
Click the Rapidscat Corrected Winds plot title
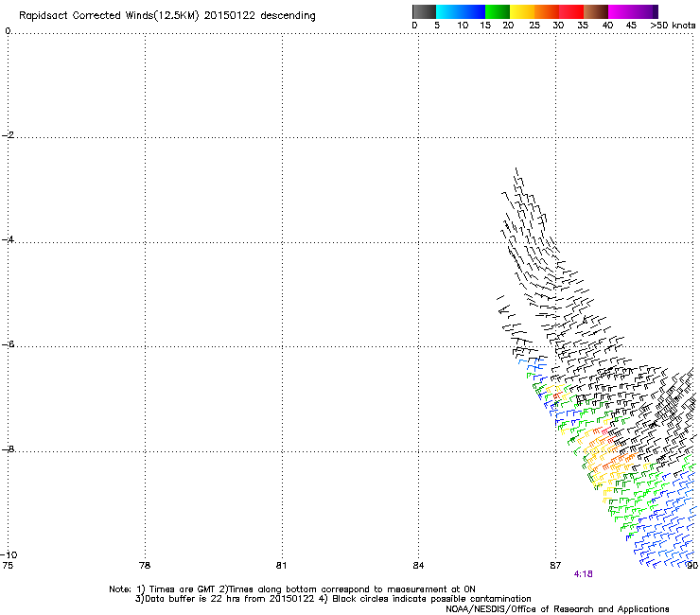tap(167, 16)
